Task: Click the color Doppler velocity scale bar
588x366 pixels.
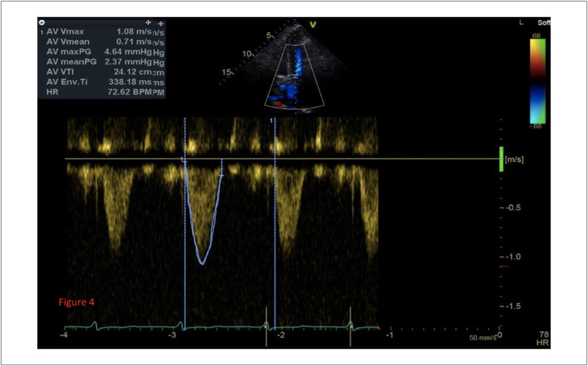Action: coord(537,81)
